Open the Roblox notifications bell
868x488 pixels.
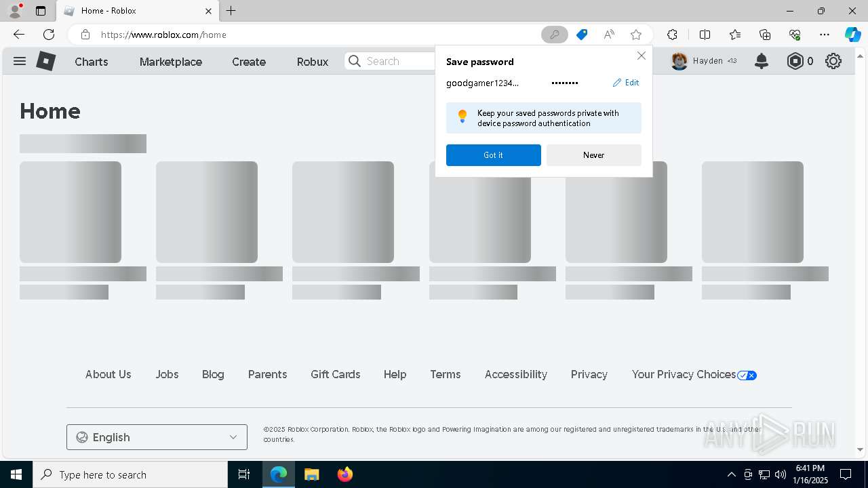click(762, 61)
